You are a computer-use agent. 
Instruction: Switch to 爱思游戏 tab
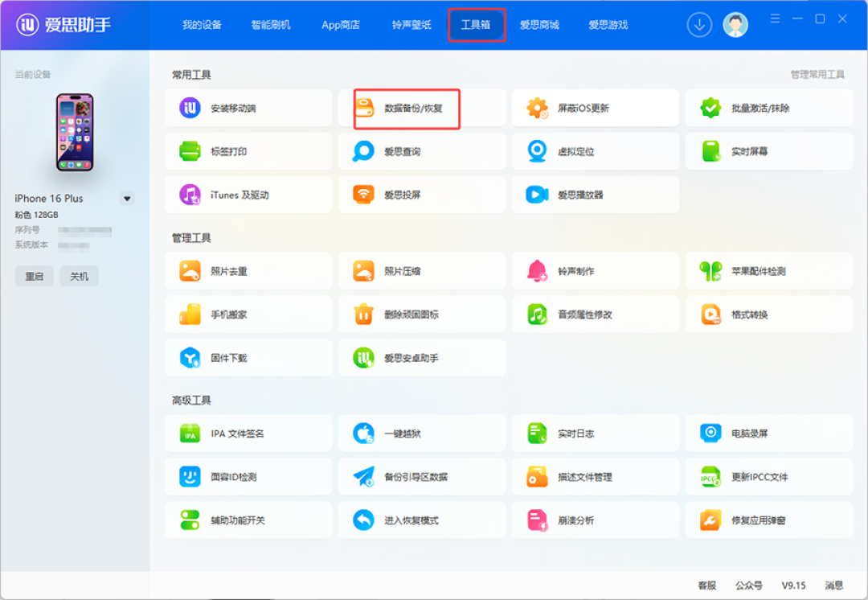pyautogui.click(x=608, y=25)
